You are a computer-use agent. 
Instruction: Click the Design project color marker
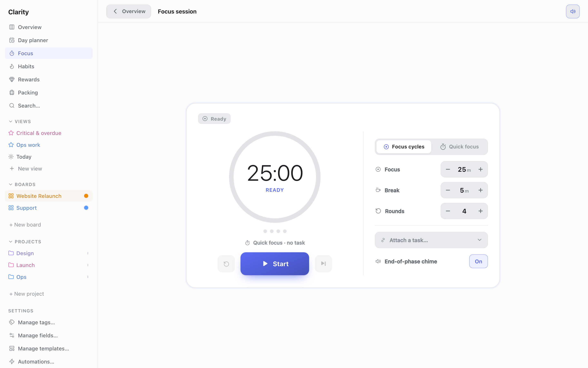click(88, 253)
